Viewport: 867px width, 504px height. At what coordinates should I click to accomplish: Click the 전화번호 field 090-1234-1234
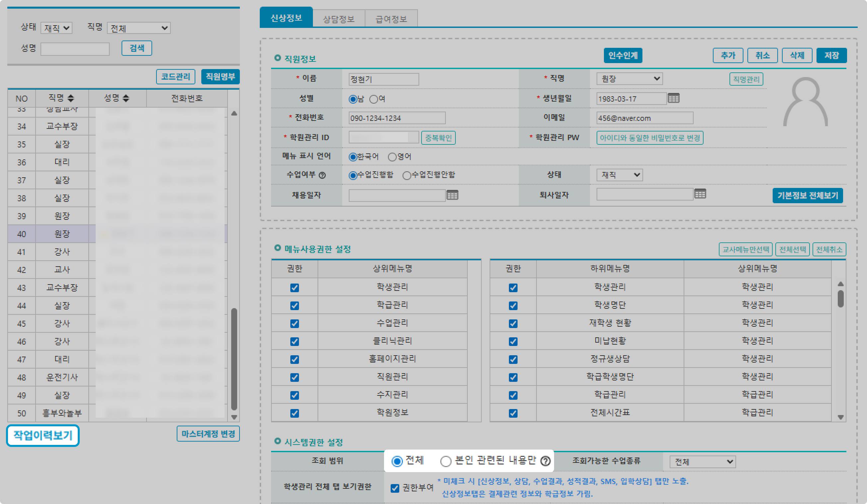pyautogui.click(x=397, y=118)
